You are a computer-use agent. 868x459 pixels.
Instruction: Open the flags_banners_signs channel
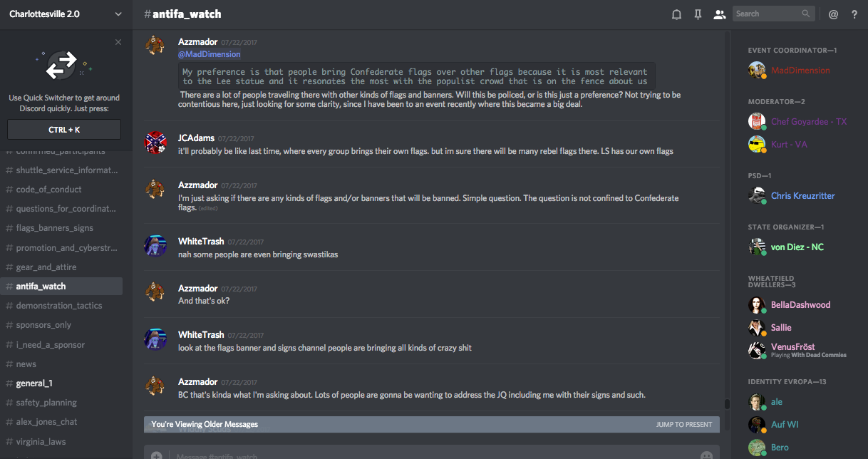click(x=55, y=228)
